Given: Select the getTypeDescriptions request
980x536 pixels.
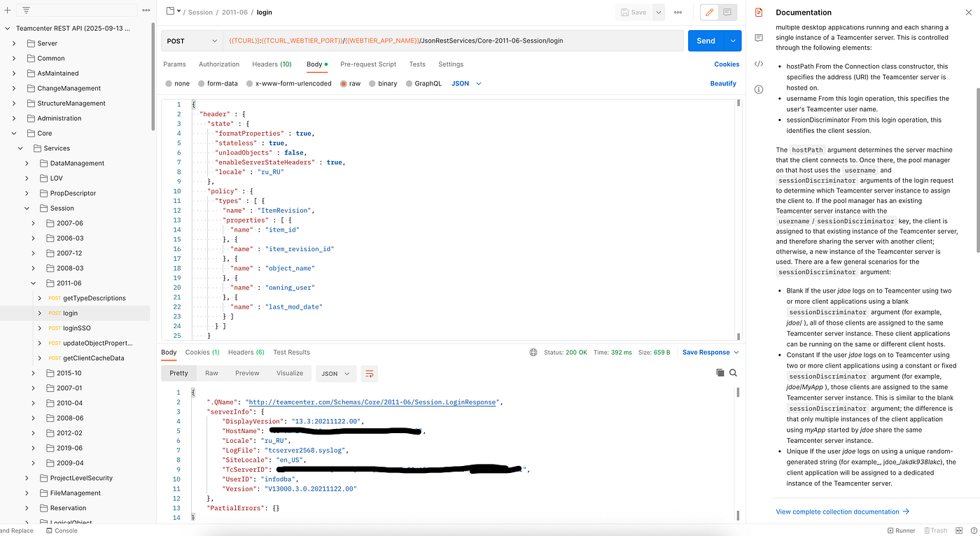Looking at the screenshot, I should [94, 298].
